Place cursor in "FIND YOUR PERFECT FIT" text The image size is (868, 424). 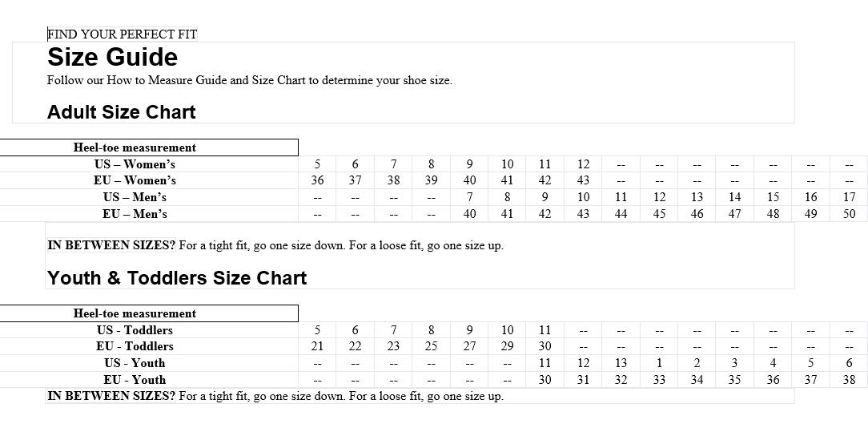(122, 34)
